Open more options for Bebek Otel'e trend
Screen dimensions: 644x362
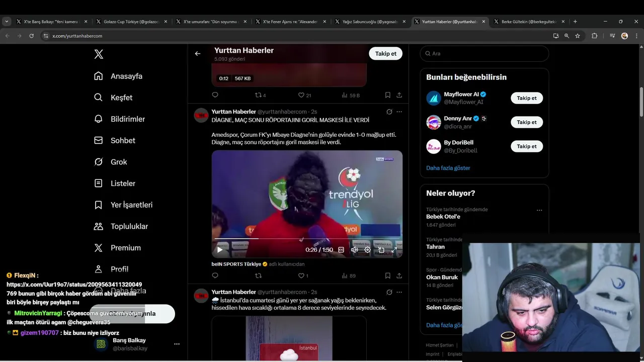pos(539,210)
